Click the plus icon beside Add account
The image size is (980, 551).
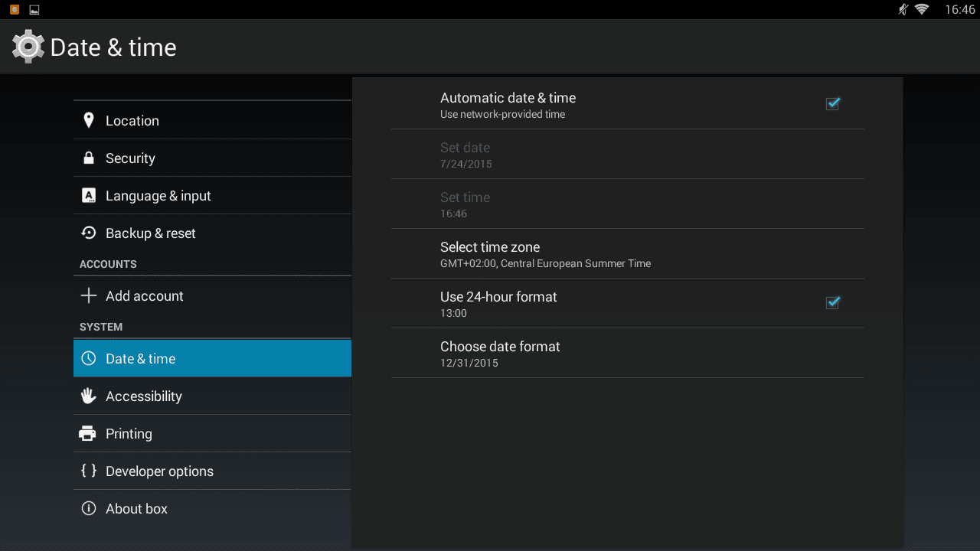(x=89, y=295)
